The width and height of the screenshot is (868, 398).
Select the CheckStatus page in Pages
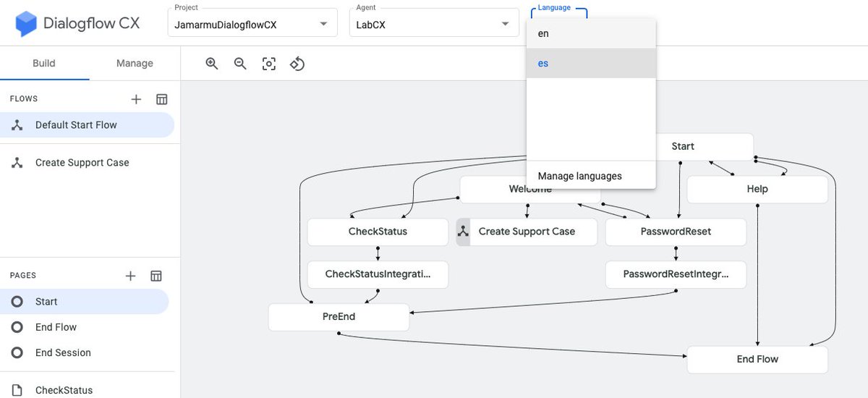pyautogui.click(x=84, y=390)
